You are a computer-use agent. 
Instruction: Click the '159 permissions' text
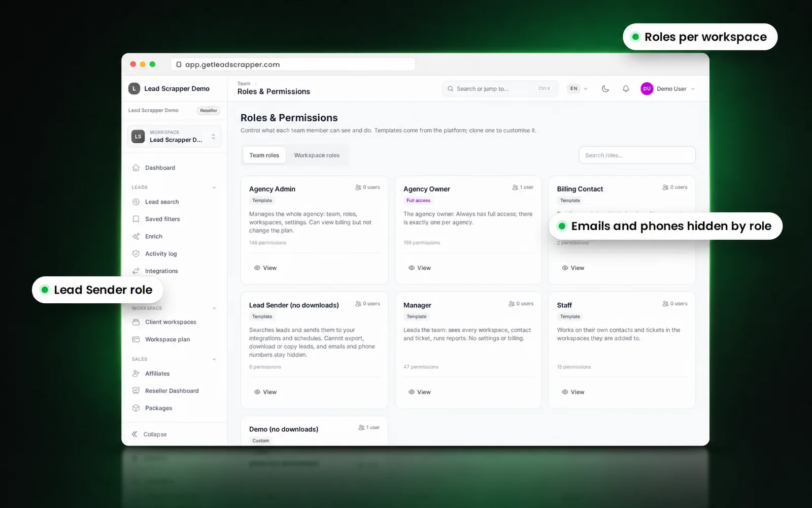tap(422, 243)
